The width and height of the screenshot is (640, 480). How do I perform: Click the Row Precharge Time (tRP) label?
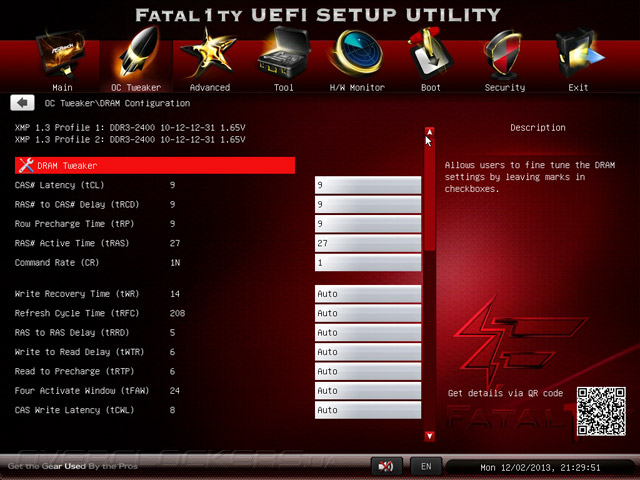[75, 224]
